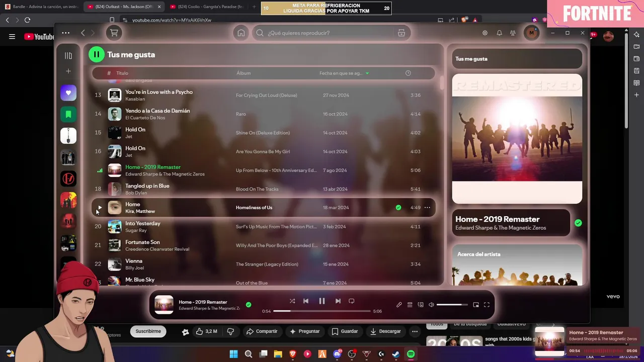Click the YouTube Descargar button
Viewport: 644px width, 362px height.
tap(385, 331)
